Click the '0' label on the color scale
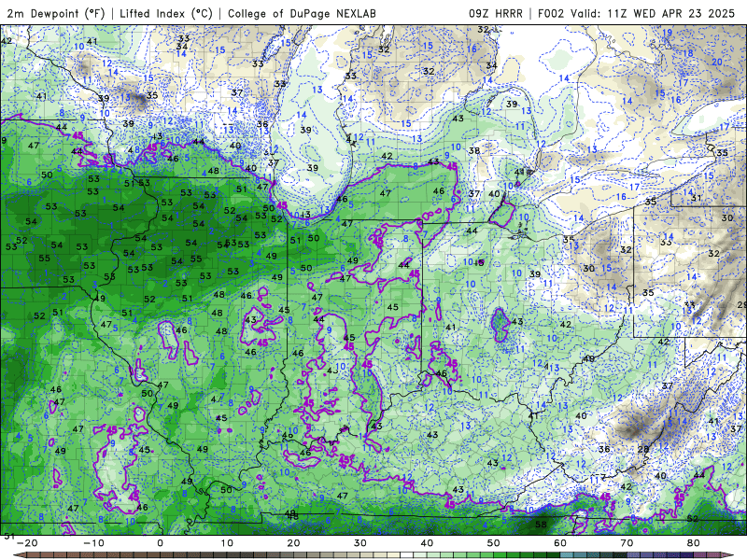 (160, 543)
